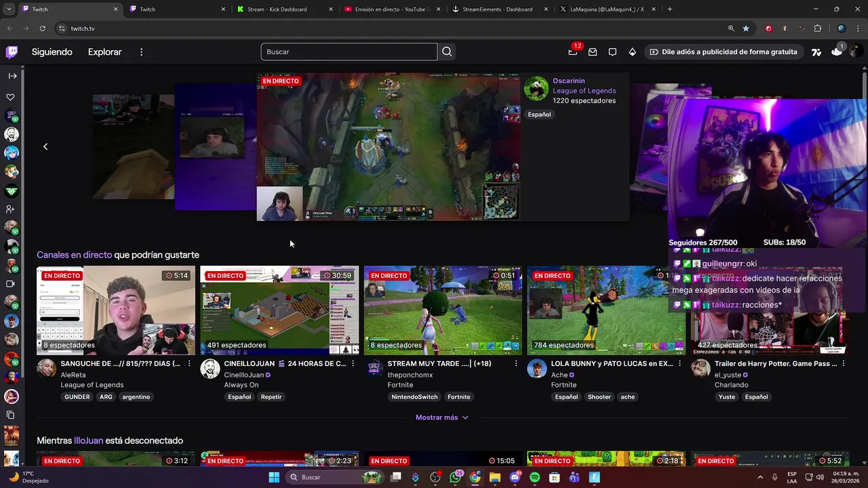Click the followed channels heart icon
This screenshot has height=488, width=868.
[x=11, y=97]
